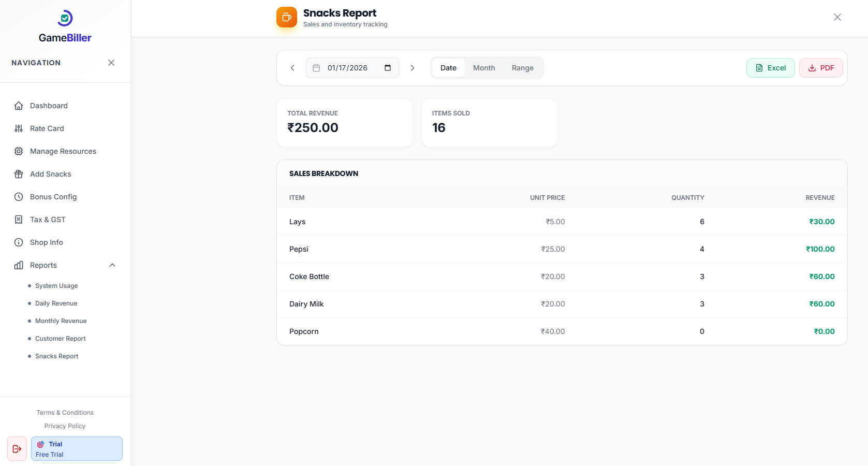Collapse the Reports submenu chevron

tap(112, 265)
